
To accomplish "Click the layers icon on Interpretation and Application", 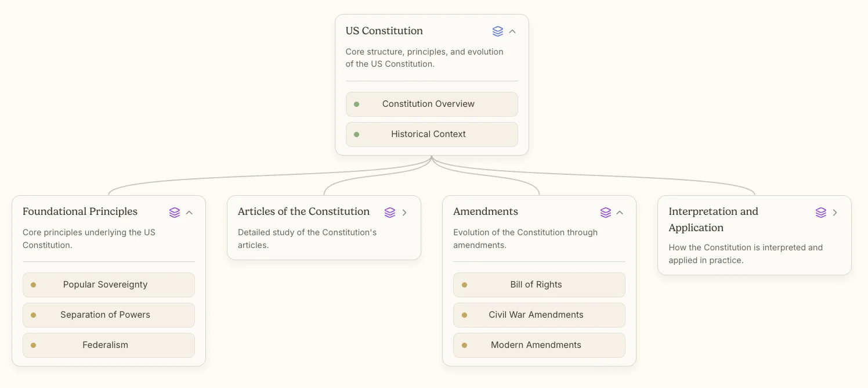I will (820, 213).
